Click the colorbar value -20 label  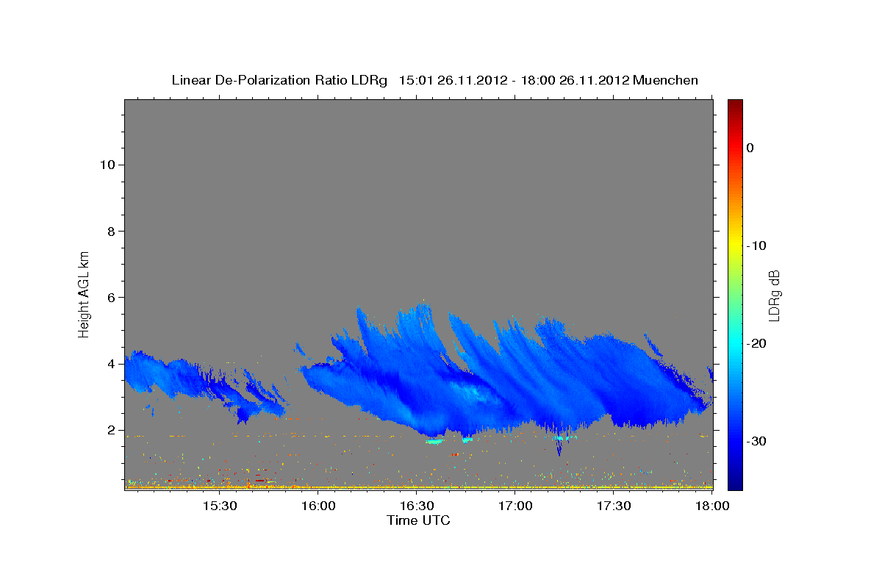tap(756, 343)
